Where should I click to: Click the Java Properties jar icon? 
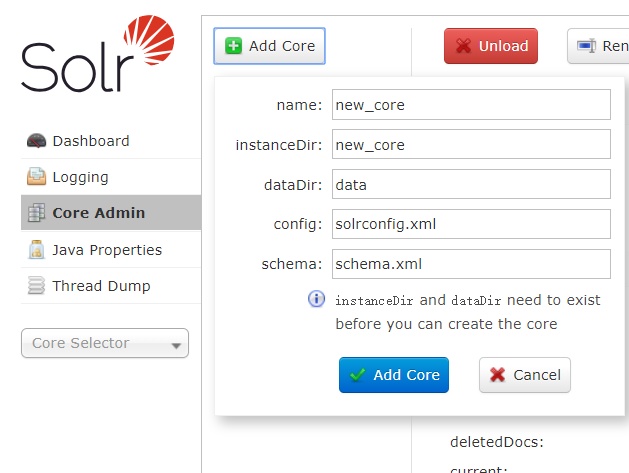click(36, 250)
